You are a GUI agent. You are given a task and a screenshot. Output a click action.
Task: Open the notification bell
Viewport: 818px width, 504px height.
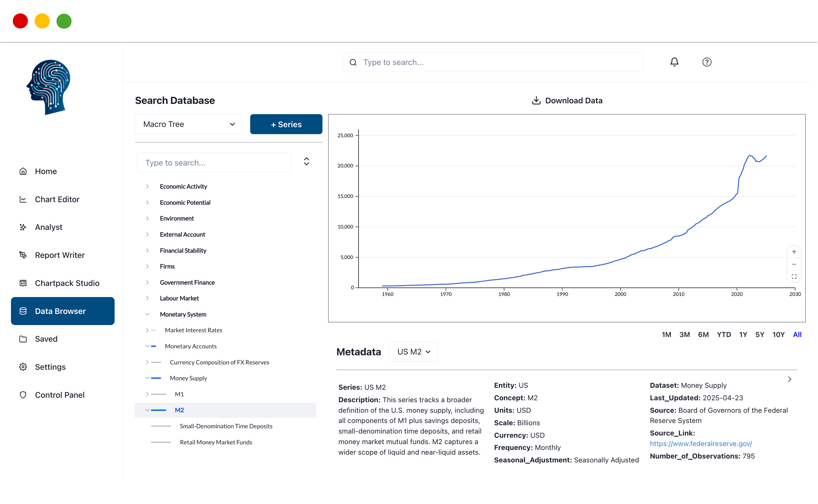click(674, 62)
